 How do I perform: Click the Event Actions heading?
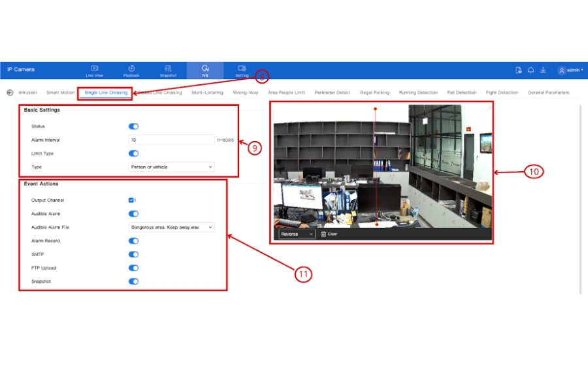pyautogui.click(x=41, y=184)
